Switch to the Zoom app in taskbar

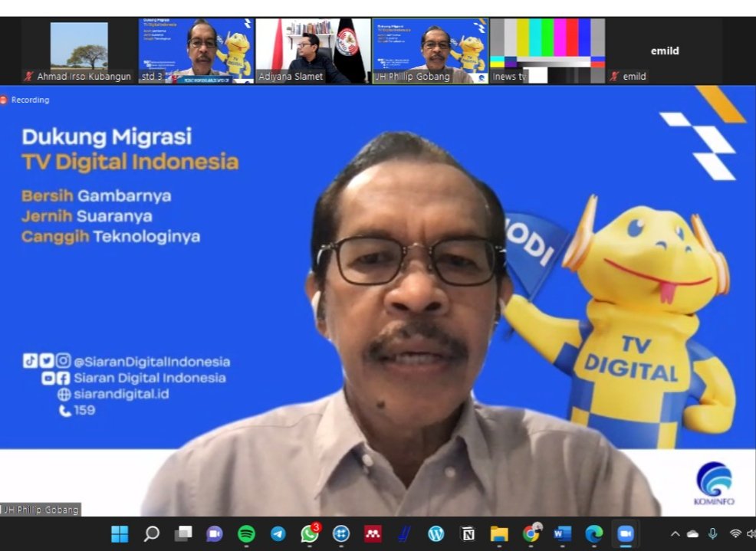[626, 534]
